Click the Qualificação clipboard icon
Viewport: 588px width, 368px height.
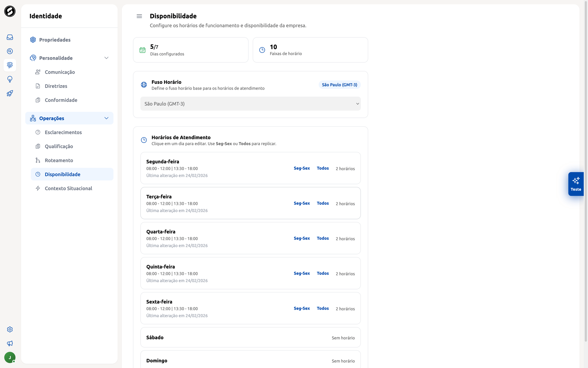pos(38,146)
